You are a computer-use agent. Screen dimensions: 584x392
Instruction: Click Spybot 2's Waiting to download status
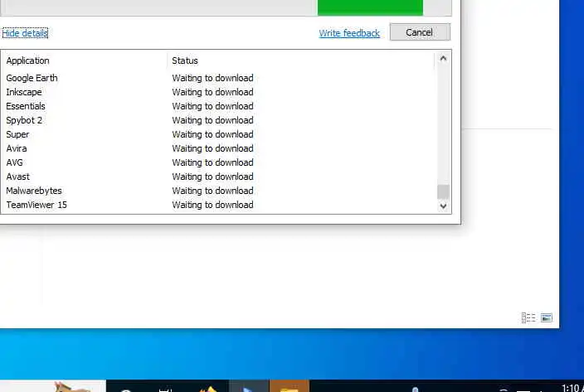(x=212, y=120)
